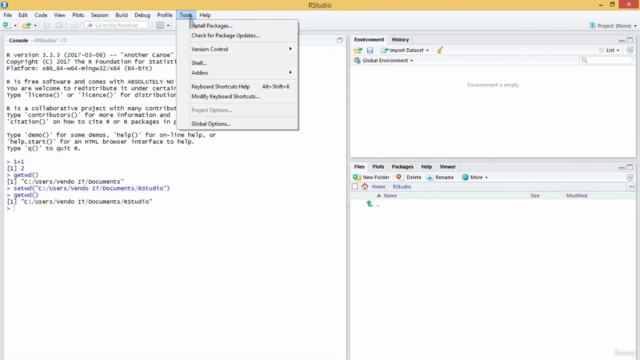Open Shell from the Tools menu
The image size is (640, 360).
[238, 63]
